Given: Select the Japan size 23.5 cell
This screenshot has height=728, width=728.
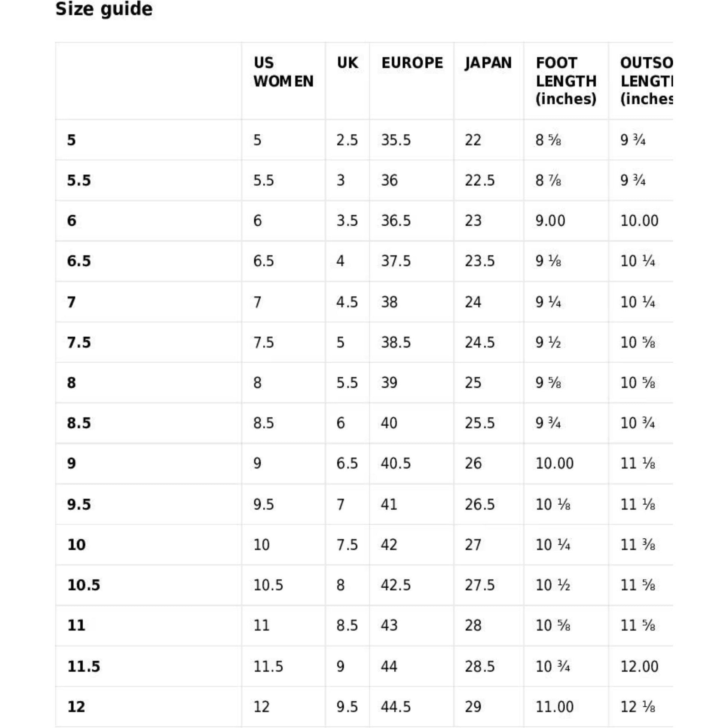Looking at the screenshot, I should (479, 261).
